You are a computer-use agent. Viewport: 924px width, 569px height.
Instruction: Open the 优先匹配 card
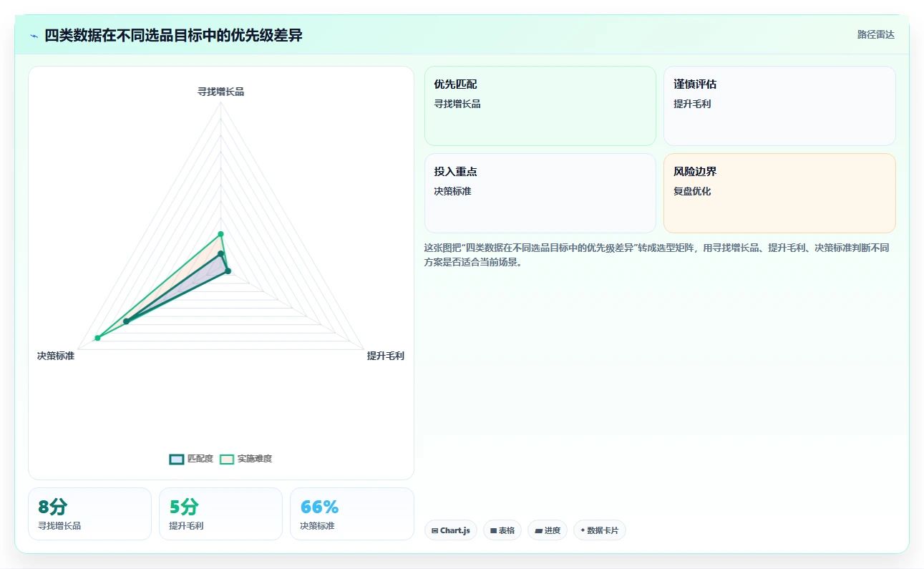point(540,106)
